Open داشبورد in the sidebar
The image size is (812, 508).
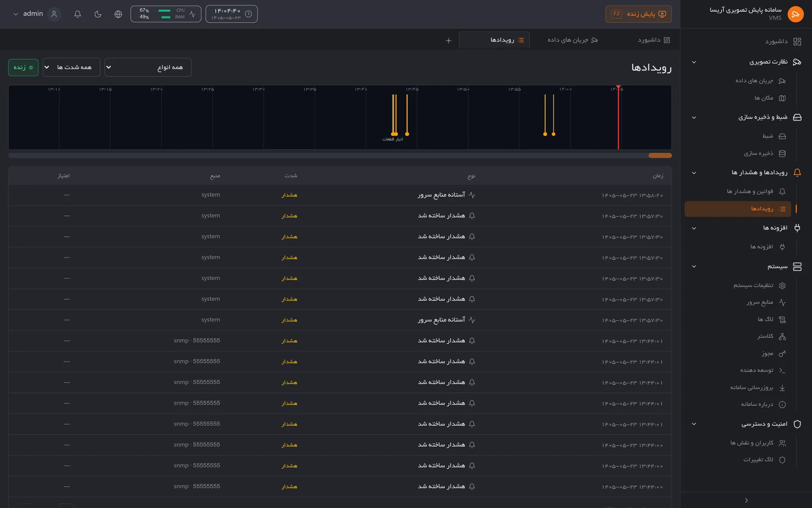[783, 42]
